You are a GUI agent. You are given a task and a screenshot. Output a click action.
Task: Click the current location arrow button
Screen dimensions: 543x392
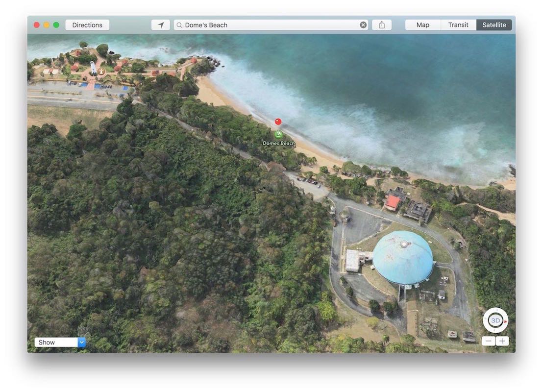point(160,25)
